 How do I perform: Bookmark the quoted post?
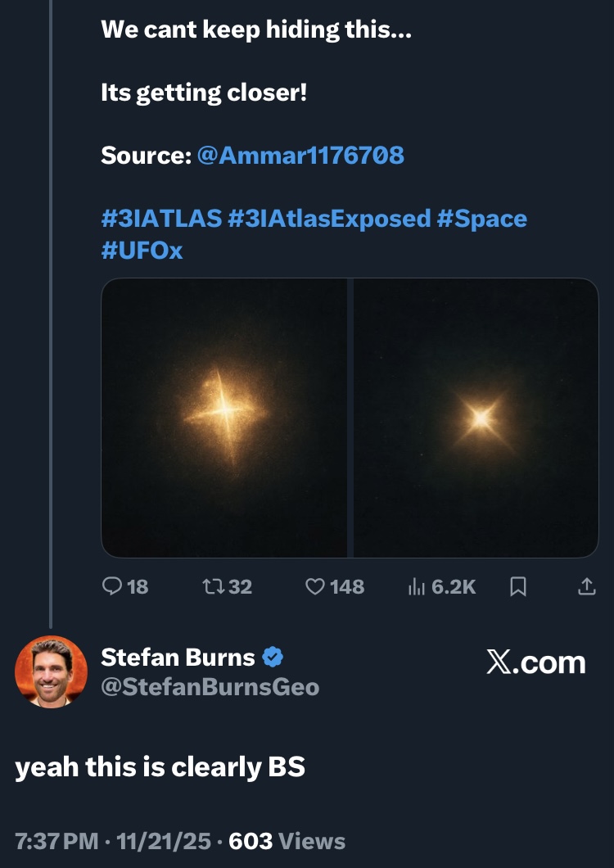pos(518,586)
